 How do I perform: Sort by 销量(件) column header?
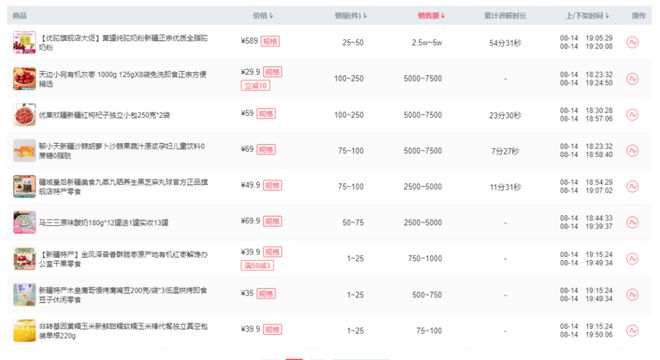351,16
